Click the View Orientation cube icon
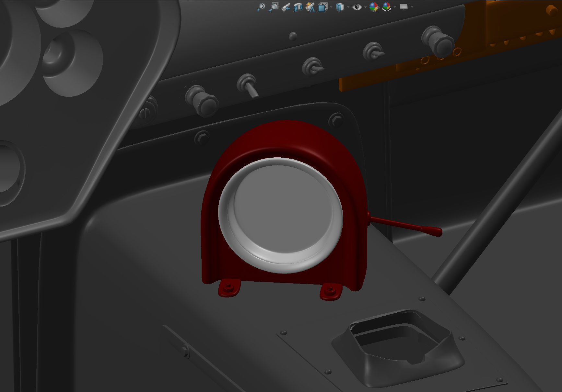The height and width of the screenshot is (392, 562). 322,7
